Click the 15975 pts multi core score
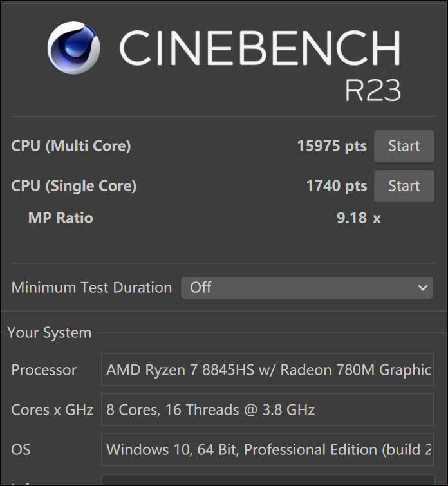This screenshot has height=486, width=448. pyautogui.click(x=331, y=146)
